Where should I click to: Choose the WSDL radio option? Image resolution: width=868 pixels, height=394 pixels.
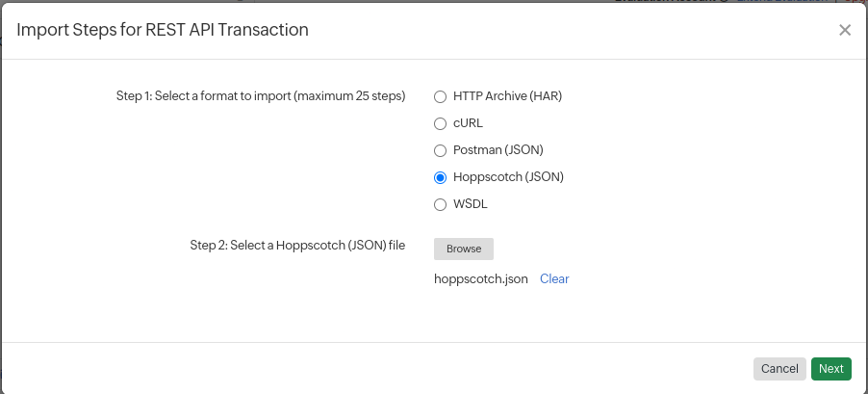(441, 204)
